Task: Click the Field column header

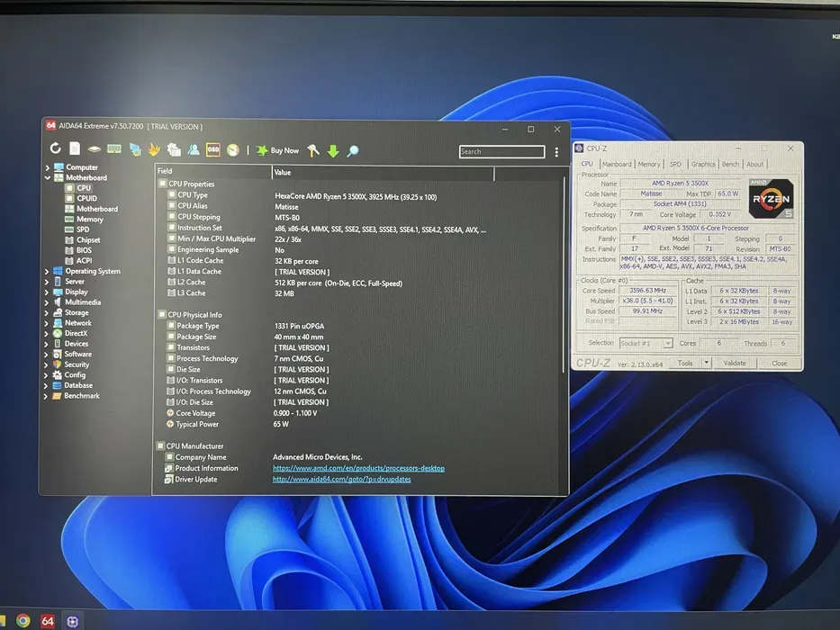Action: (x=213, y=171)
